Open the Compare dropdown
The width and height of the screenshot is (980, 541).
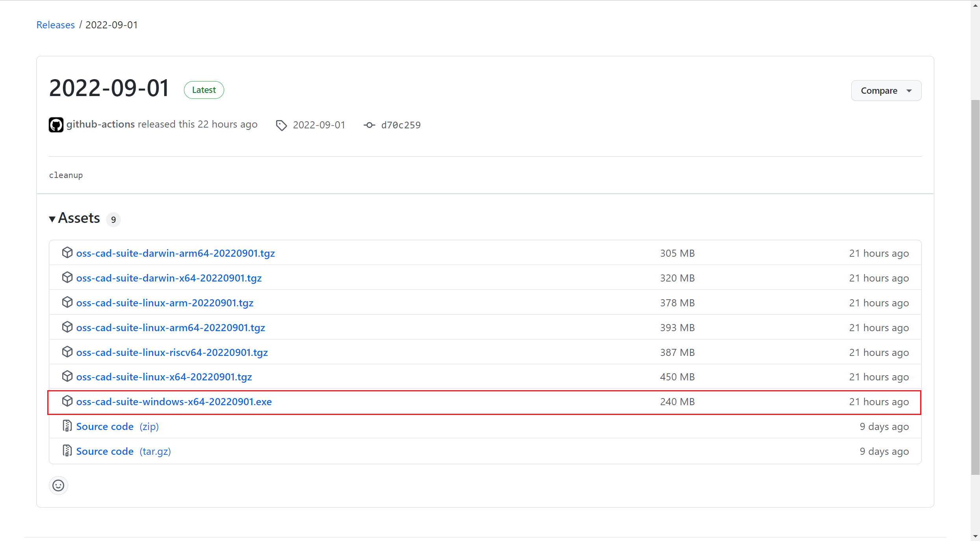886,91
